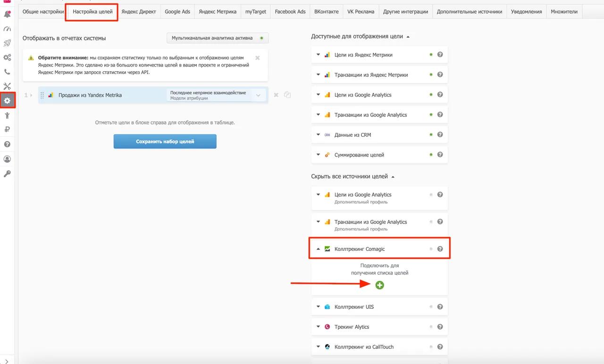Toggle status dot for Транзакции из Яндекс Метрики
This screenshot has width=604, height=364.
coord(431,74)
